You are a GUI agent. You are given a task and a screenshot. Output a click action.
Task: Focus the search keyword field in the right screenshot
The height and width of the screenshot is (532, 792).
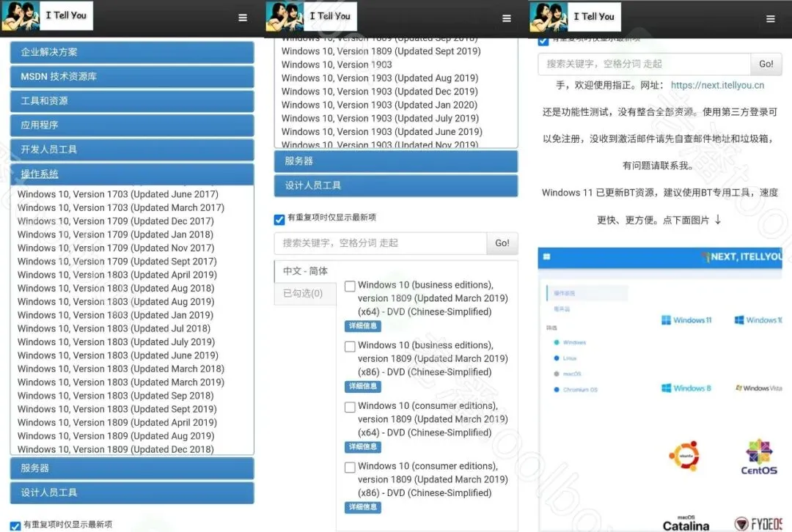[645, 64]
